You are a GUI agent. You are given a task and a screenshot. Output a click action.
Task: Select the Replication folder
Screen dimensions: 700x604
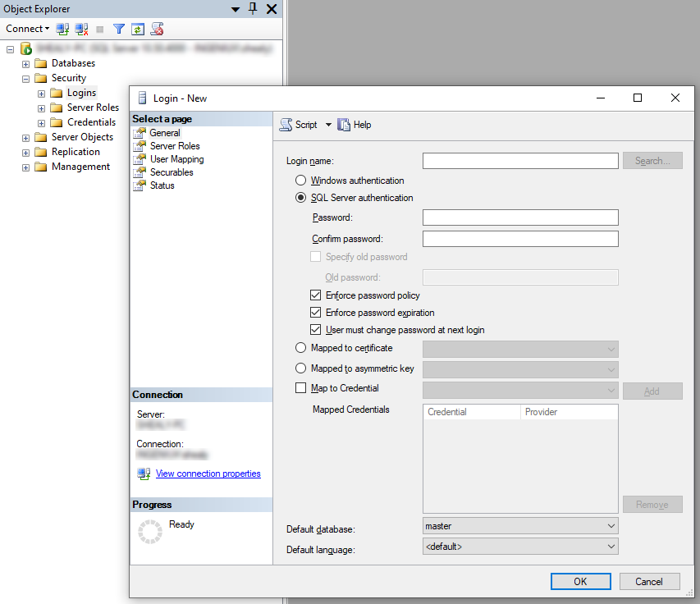tap(75, 152)
